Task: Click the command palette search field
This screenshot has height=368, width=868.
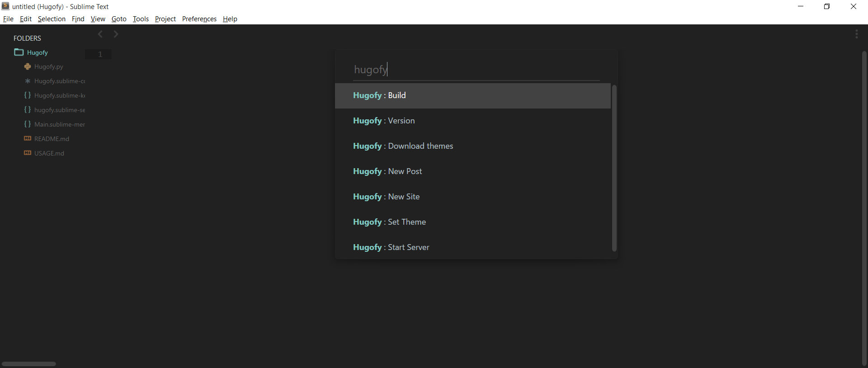Action: pos(476,70)
